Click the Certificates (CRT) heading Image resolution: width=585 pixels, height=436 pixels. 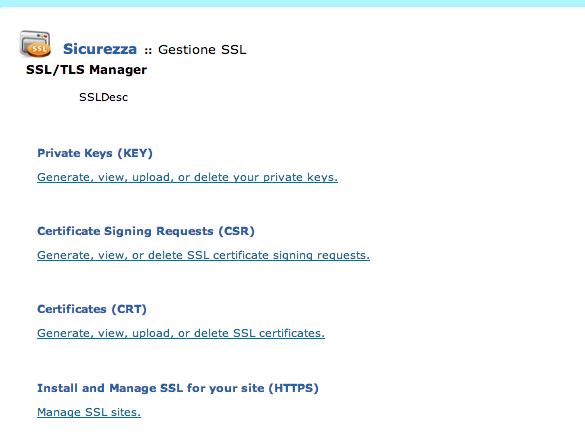pos(92,309)
